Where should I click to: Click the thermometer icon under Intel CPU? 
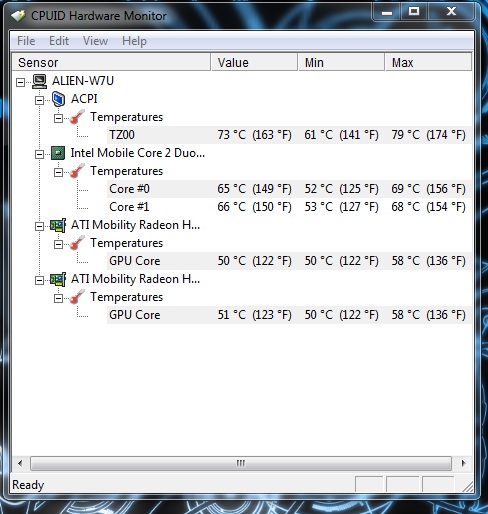point(77,171)
